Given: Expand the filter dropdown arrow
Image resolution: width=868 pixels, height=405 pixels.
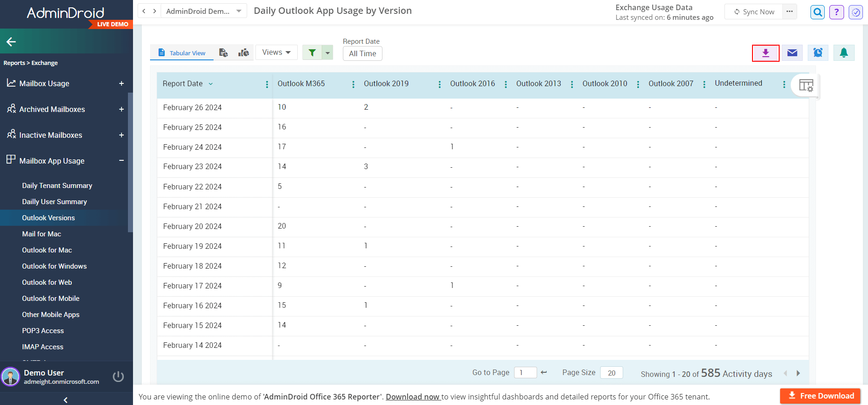Looking at the screenshot, I should [328, 53].
